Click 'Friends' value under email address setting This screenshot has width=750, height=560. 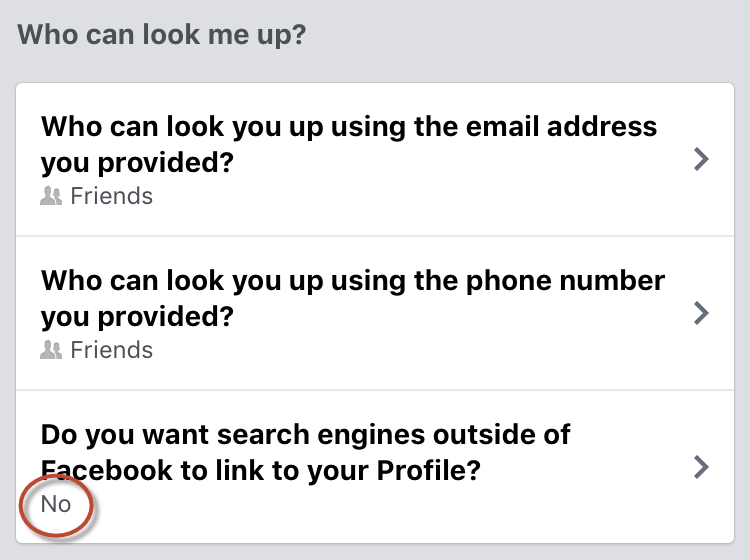[x=111, y=196]
